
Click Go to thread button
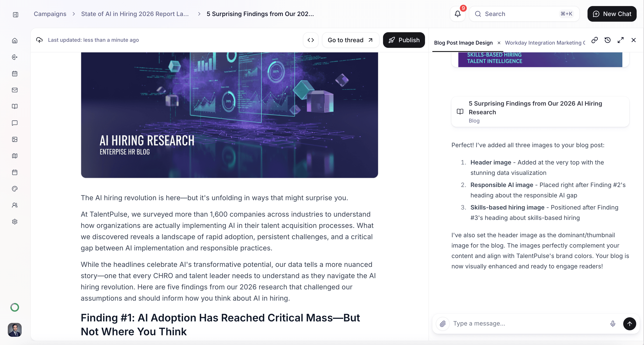coord(350,40)
